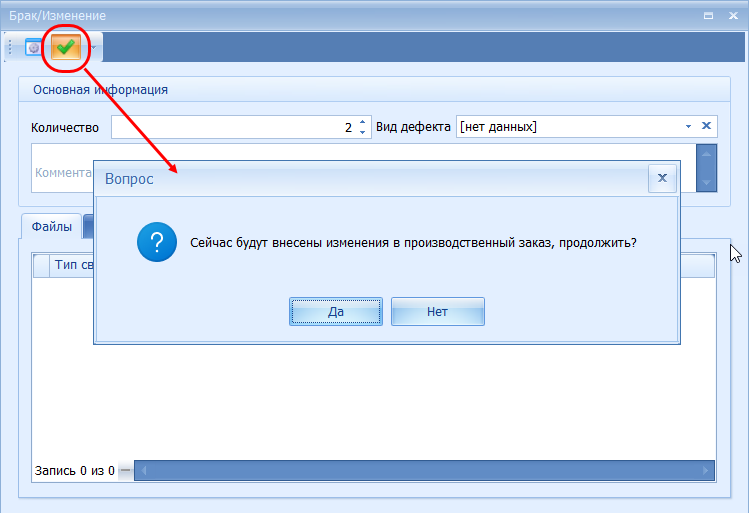Click the first toolbar icon left of checkmark
The height and width of the screenshot is (513, 749).
pyautogui.click(x=34, y=47)
